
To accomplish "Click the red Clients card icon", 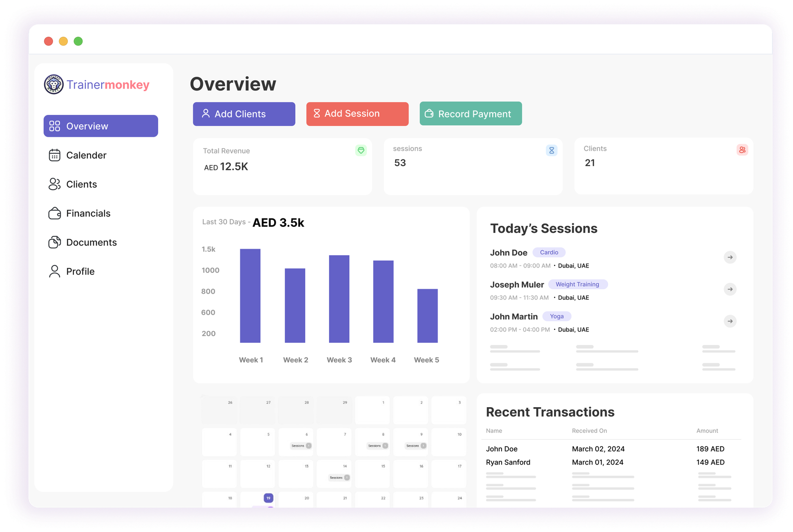I will point(742,150).
